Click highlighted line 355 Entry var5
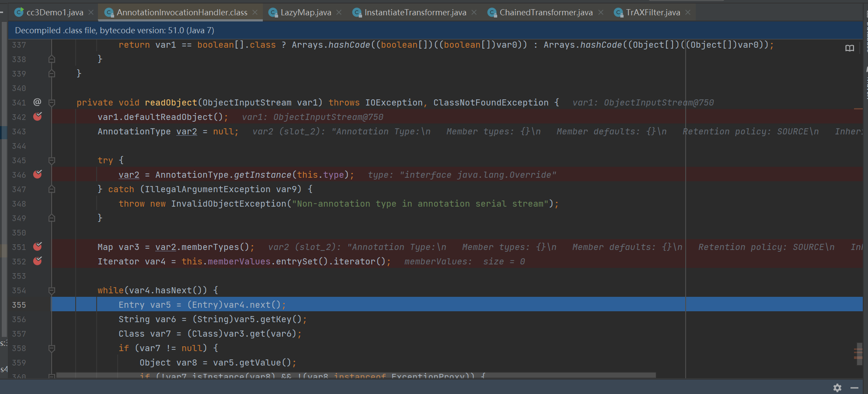Image resolution: width=868 pixels, height=394 pixels. pos(457,305)
